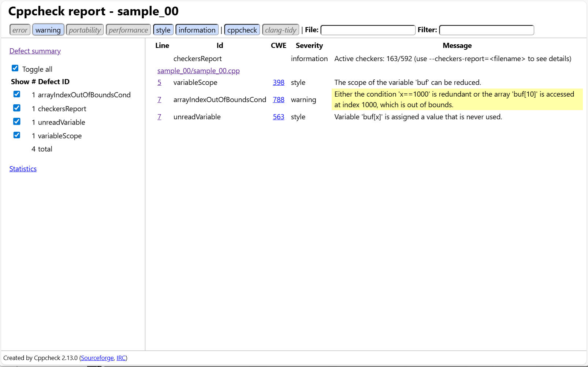This screenshot has height=367, width=588.
Task: Click the unreadVariable Id cell in table
Action: [x=197, y=117]
